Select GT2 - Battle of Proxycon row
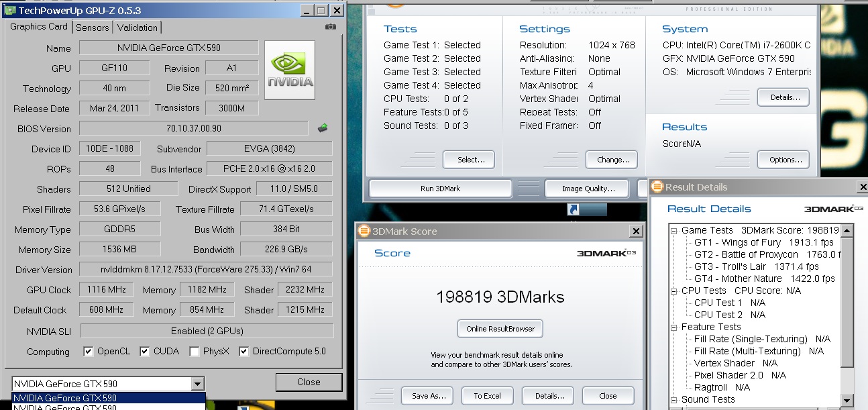The width and height of the screenshot is (868, 410). click(767, 254)
